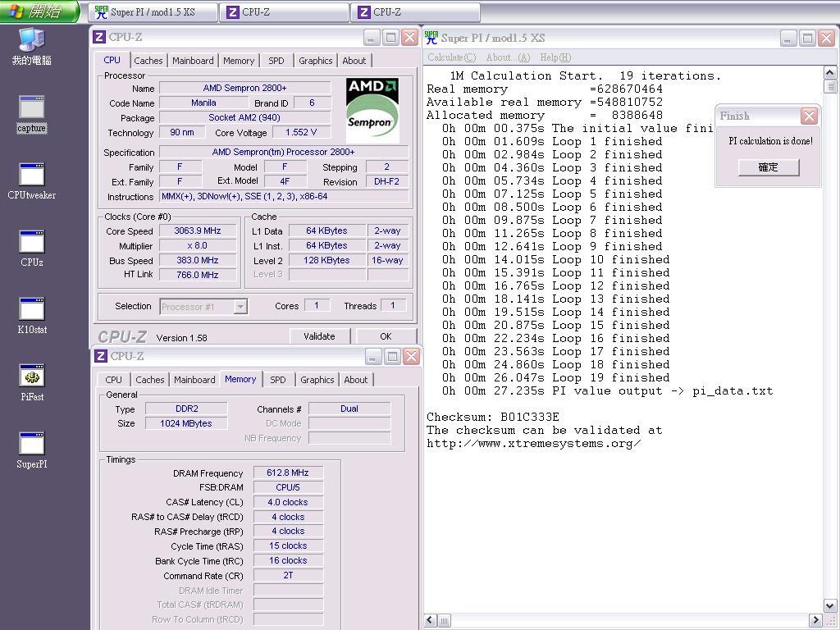This screenshot has width=840, height=630.
Task: Click Super PI vertical scrollbar down arrow
Action: 830,606
